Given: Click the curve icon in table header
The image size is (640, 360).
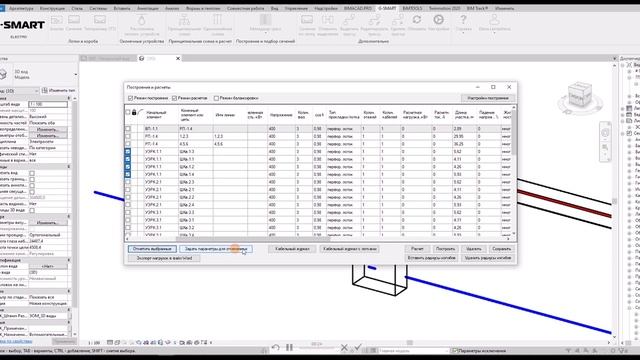Looking at the screenshot, I should (140, 112).
